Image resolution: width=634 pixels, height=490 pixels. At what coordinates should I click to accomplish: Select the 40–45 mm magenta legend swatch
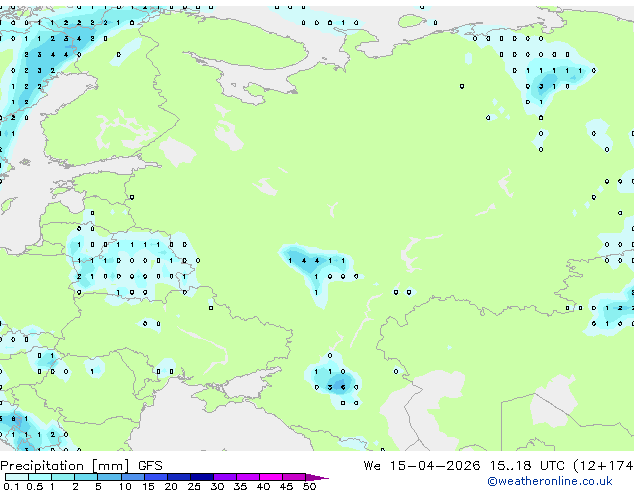[x=271, y=477]
